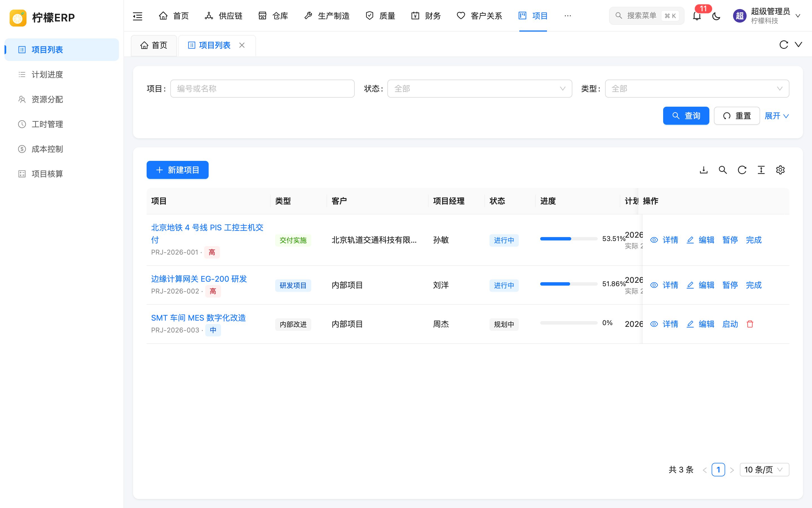The image size is (812, 508).
Task: Open the 状态 filter dropdown
Action: pyautogui.click(x=480, y=89)
